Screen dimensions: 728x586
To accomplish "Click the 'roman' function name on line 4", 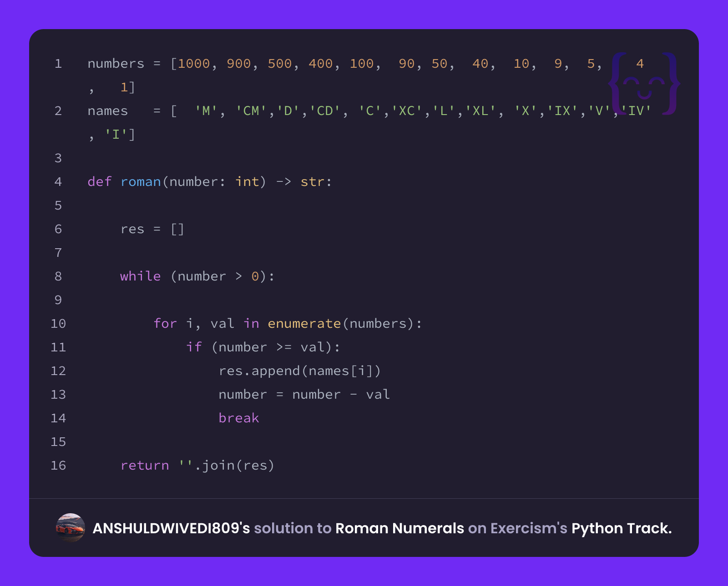I will [141, 182].
